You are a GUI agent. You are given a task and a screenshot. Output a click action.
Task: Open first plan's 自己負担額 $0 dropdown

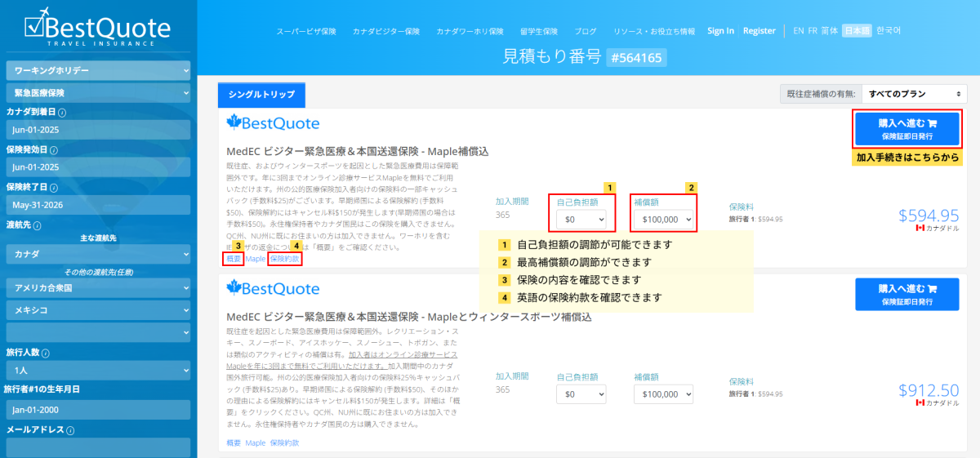581,220
